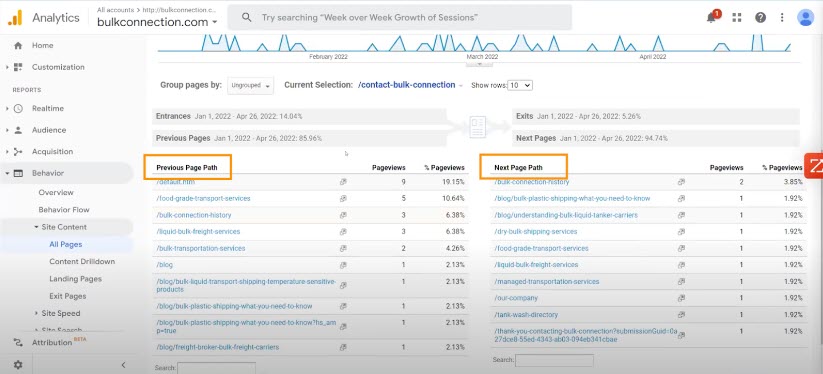Open the Content Drilldown report

coord(82,262)
